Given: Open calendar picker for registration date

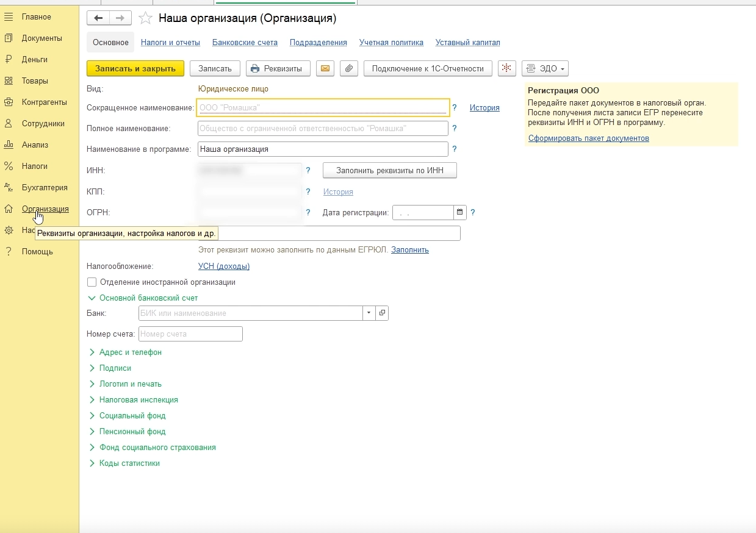Looking at the screenshot, I should pos(459,212).
